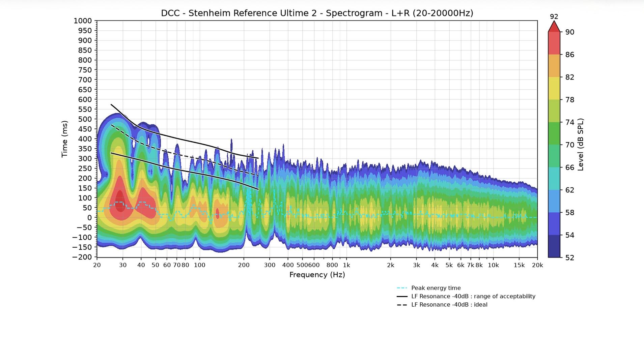Viewport: 644px width, 364px height.
Task: Click the 100 frequency tick label
Action: pos(199,265)
